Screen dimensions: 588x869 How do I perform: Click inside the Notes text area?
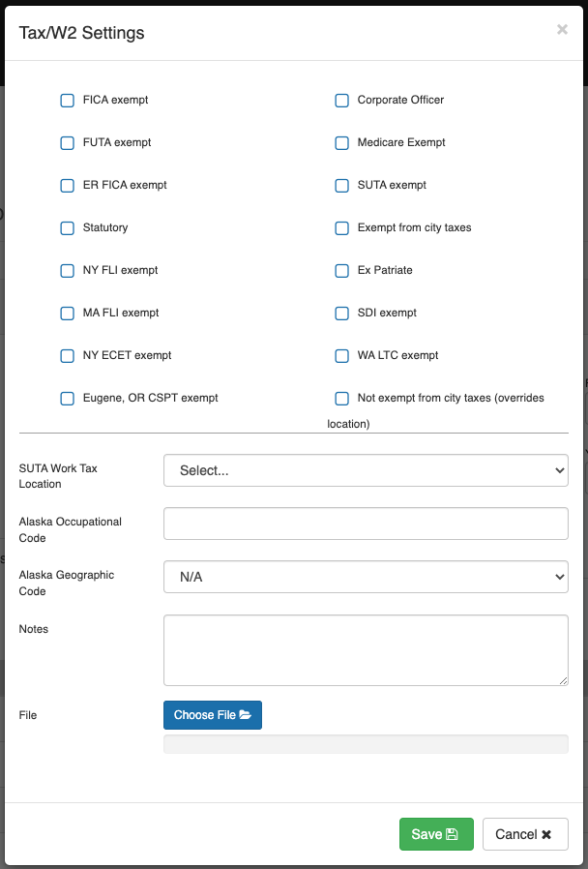(366, 648)
